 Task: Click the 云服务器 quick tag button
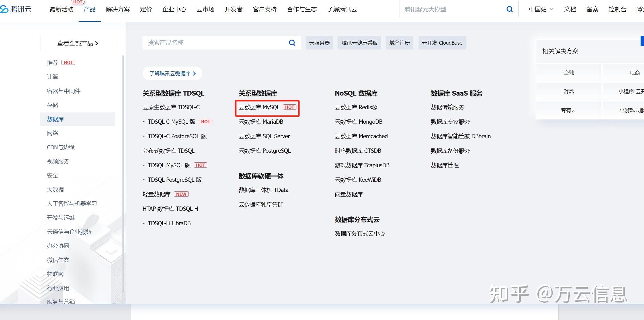tap(319, 43)
